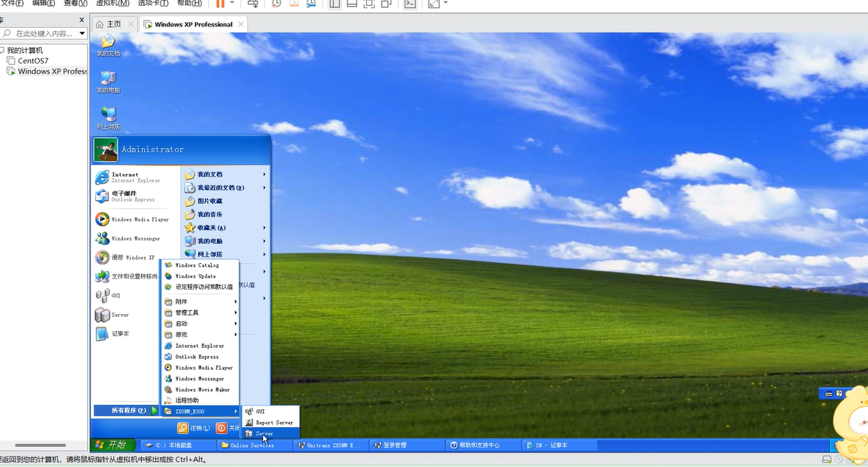868x467 pixels.
Task: Click the manage snapshots toolbar icon
Action: pos(311,4)
